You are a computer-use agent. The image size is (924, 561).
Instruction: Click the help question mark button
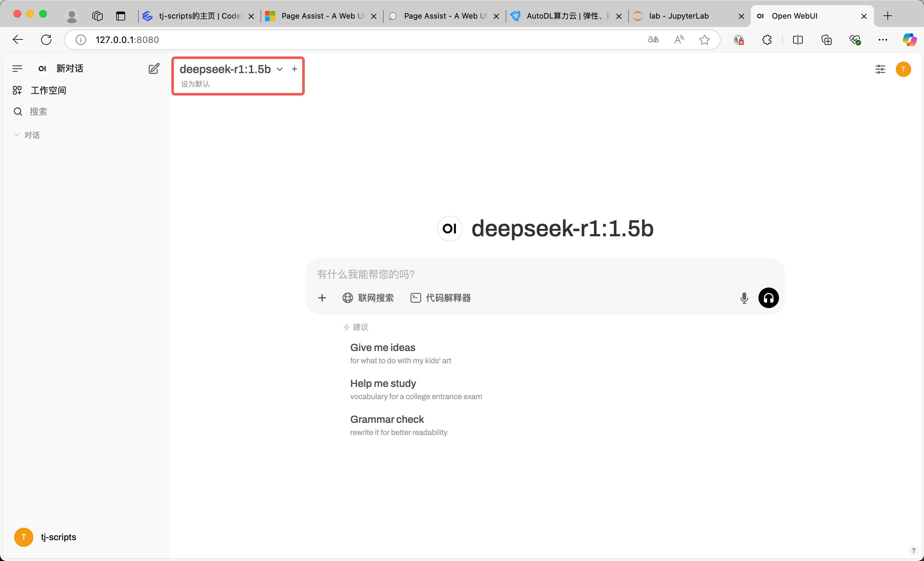click(x=913, y=550)
